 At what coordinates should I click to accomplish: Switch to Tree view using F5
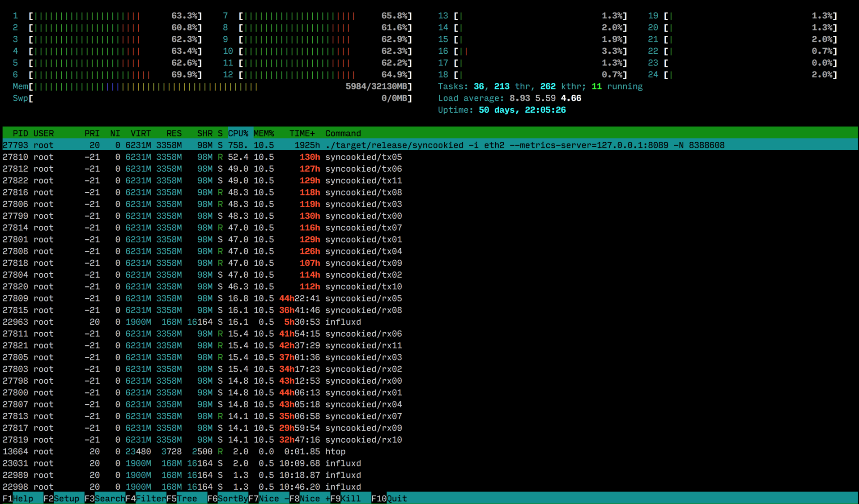(x=183, y=498)
